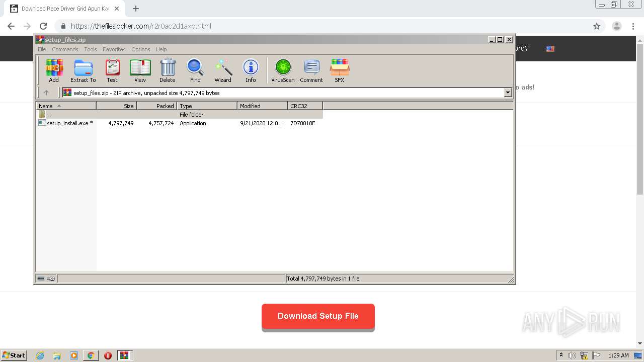Click the browser Back arrow
This screenshot has height=362, width=644.
point(11,26)
